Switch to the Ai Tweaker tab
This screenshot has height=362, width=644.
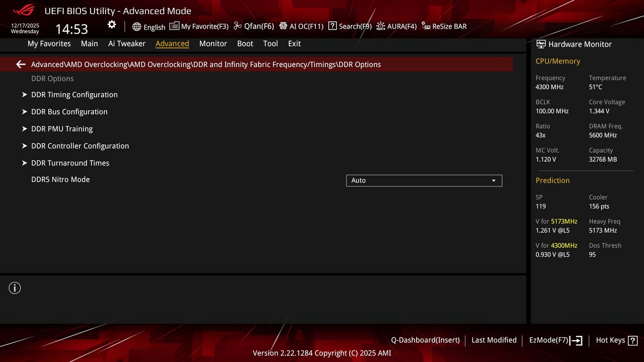127,44
